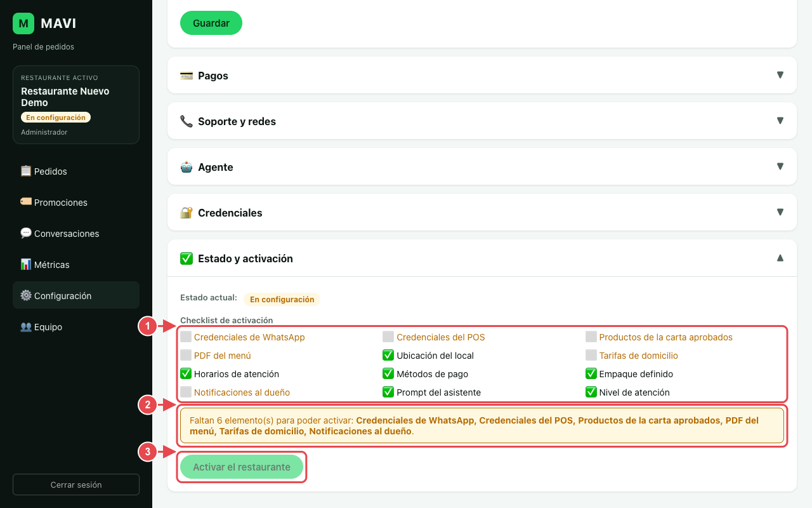Expand the Soporte y redes arrow
The height and width of the screenshot is (508, 812).
(780, 121)
